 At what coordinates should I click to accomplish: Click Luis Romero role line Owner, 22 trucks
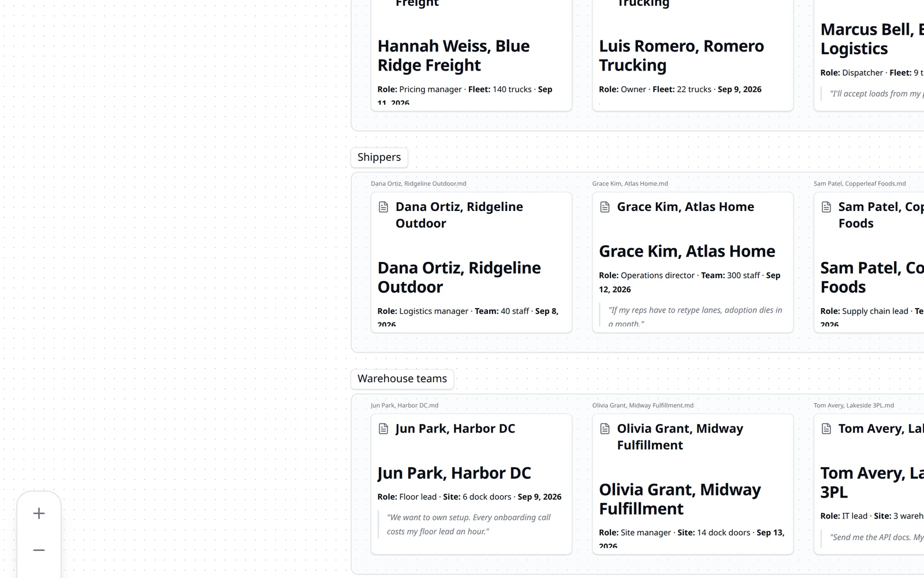[680, 90]
